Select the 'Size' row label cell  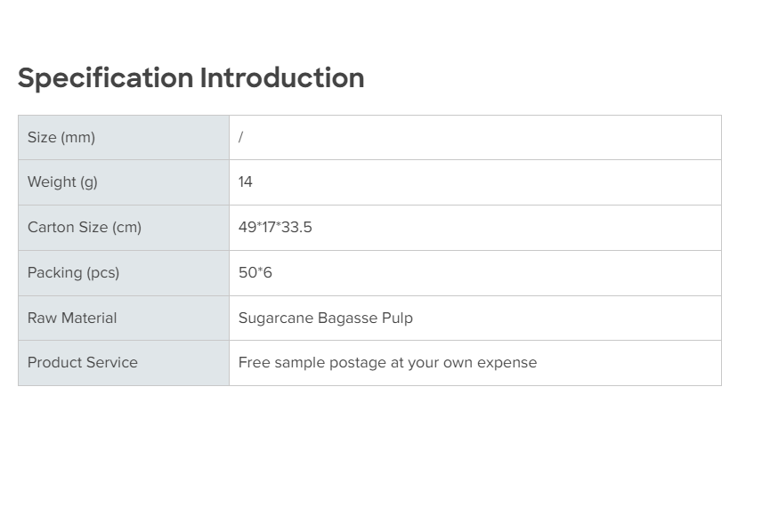click(x=123, y=138)
